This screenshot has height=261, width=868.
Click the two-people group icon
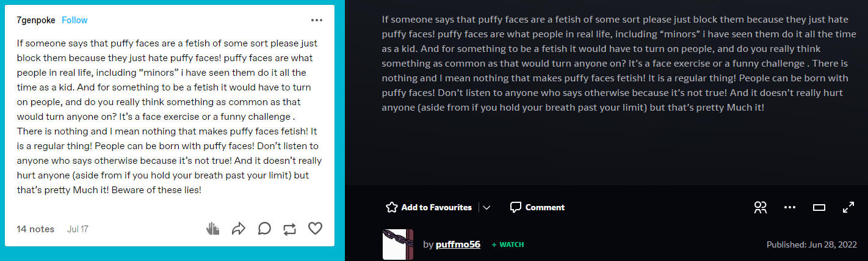(761, 207)
